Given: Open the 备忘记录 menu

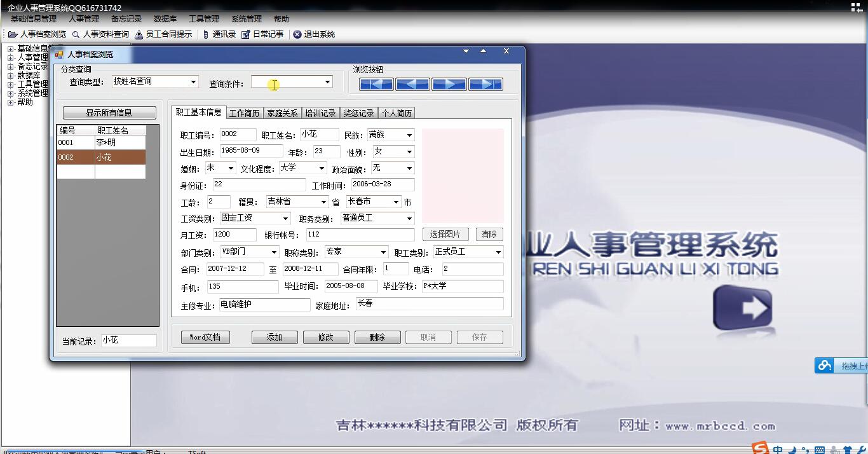Looking at the screenshot, I should coord(126,19).
